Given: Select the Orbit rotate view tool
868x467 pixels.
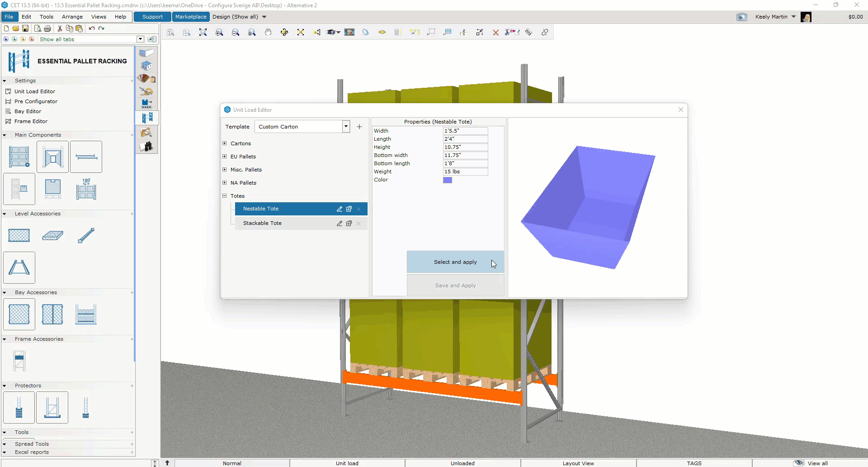Looking at the screenshot, I should 284,32.
